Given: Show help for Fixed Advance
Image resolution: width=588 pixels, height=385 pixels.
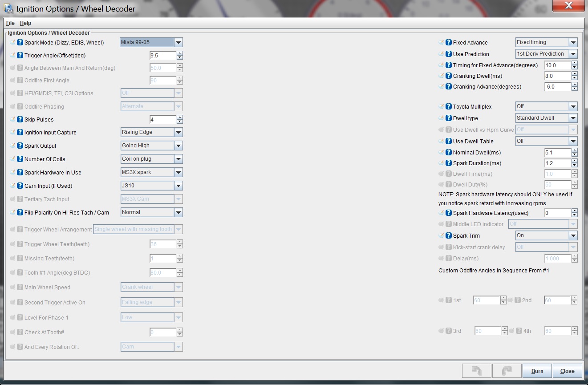Looking at the screenshot, I should tap(449, 43).
